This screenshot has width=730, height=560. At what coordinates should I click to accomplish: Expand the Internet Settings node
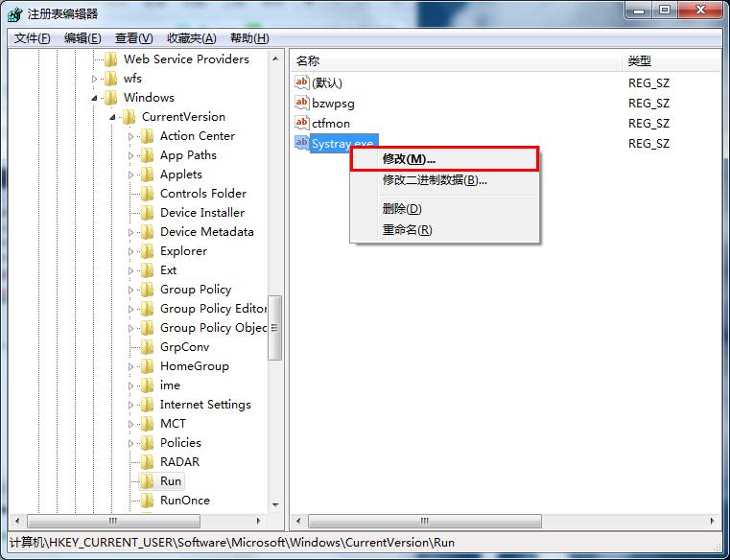(130, 405)
